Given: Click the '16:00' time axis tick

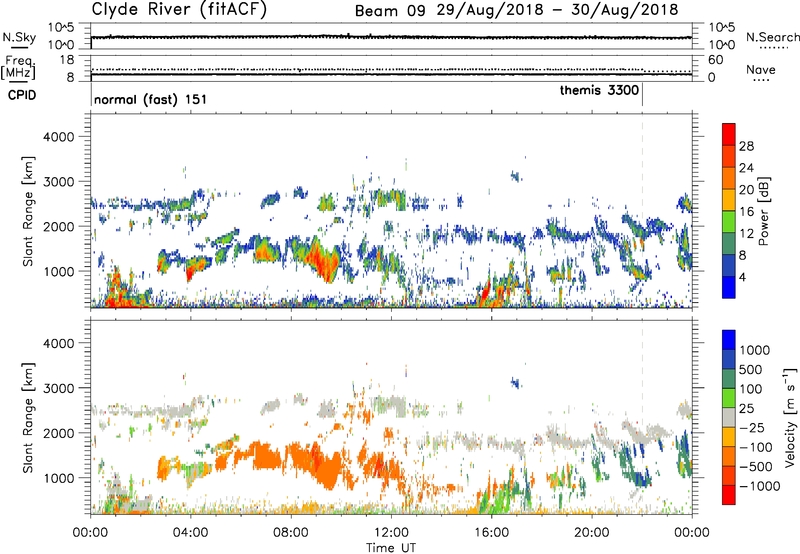Looking at the screenshot, I should point(491,533).
